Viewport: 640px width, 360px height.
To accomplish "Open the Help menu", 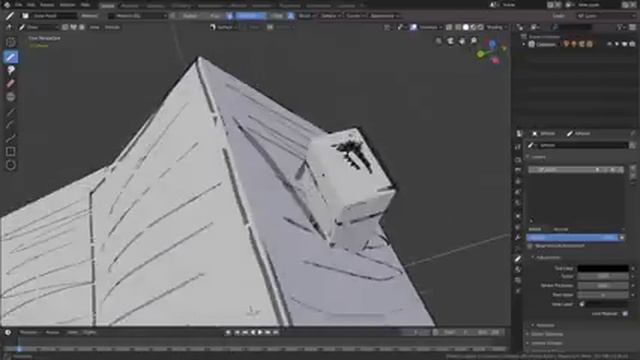I will coord(85,5).
